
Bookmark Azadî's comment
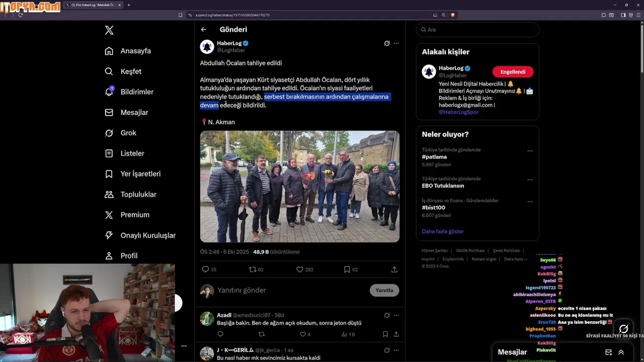tap(385, 334)
